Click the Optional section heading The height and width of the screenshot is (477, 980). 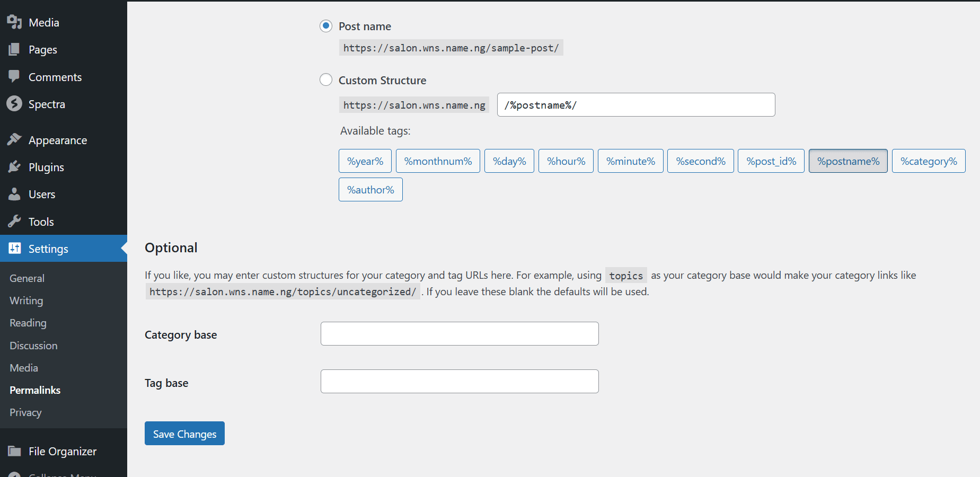[x=171, y=248]
